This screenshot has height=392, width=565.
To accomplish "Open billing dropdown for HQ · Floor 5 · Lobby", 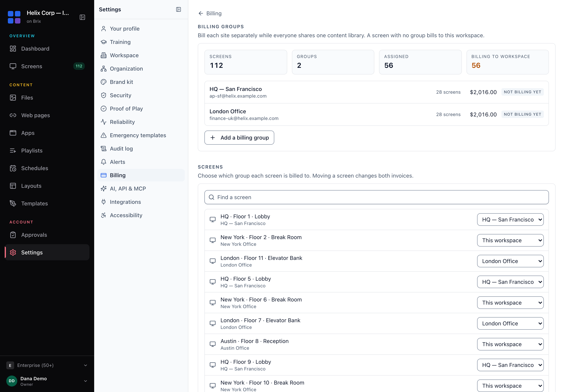I will coord(510,282).
